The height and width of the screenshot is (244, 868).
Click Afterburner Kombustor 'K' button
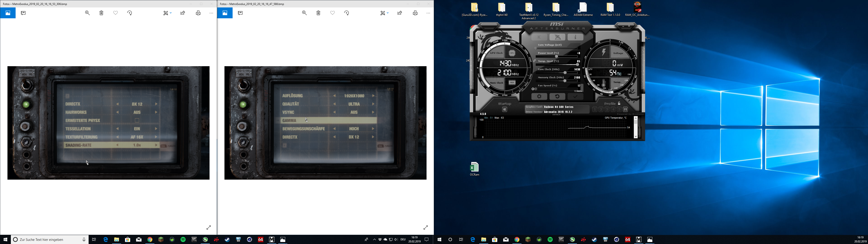click(540, 37)
